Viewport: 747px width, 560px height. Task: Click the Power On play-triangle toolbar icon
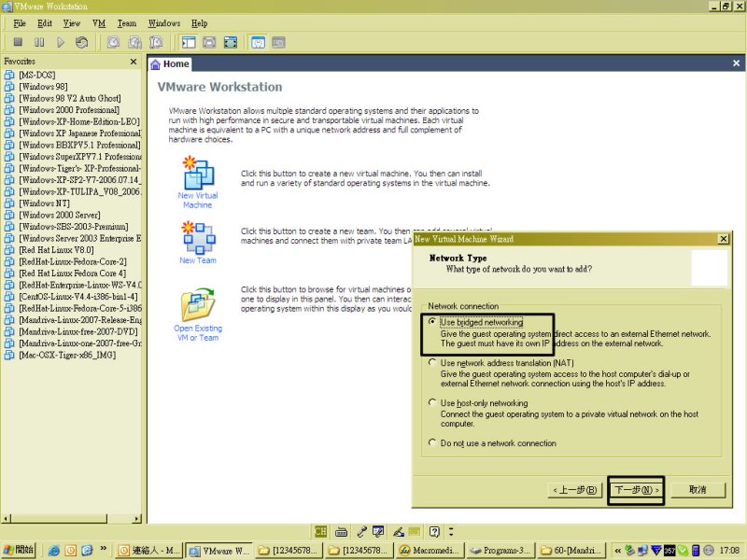point(61,42)
